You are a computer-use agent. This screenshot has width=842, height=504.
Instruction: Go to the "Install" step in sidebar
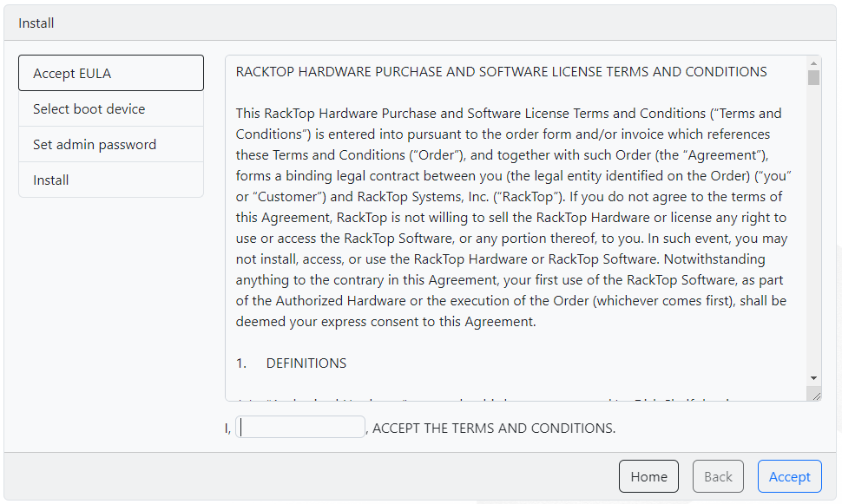point(110,180)
